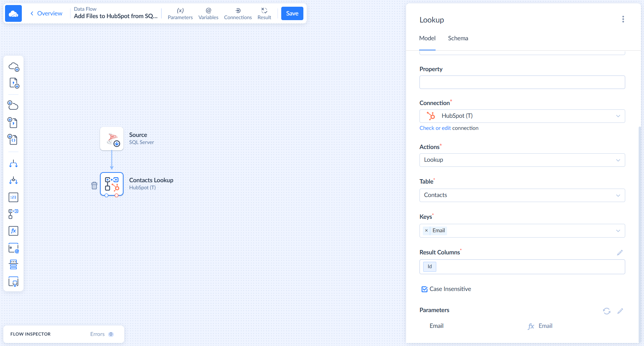
Task: Click the Check or edit connection link
Action: (435, 128)
